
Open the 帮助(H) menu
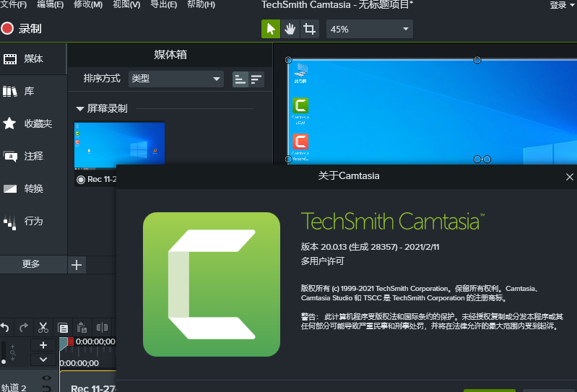(x=201, y=4)
